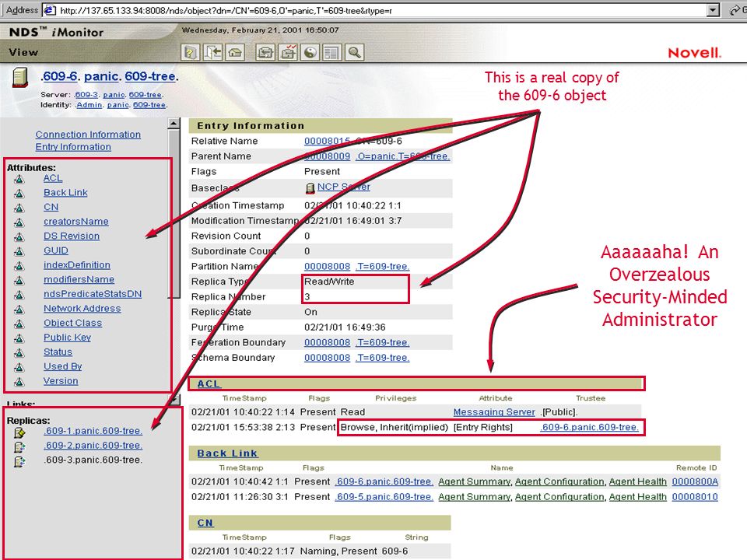747x560 pixels.
Task: Click the attribute icon next to DS Revision
Action: [19, 236]
